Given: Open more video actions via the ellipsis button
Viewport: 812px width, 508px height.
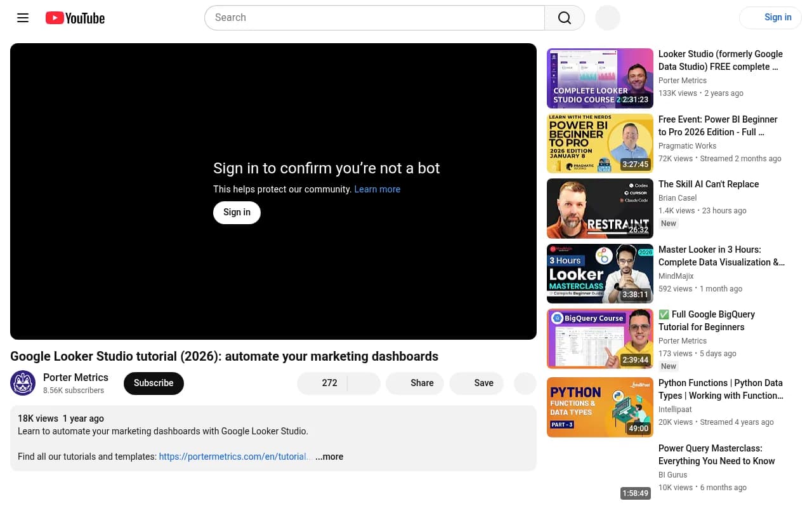Looking at the screenshot, I should coord(525,383).
